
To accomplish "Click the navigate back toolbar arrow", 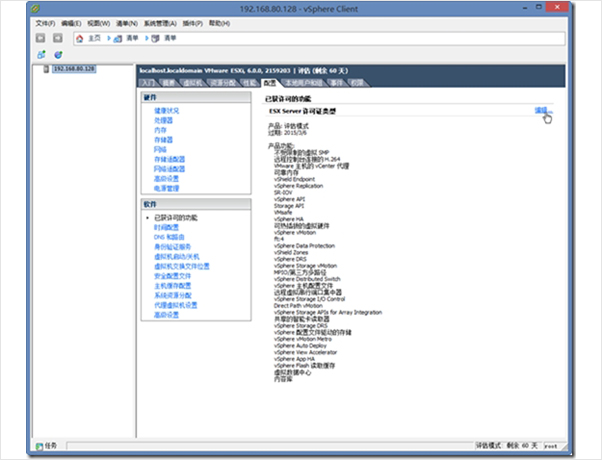I will (40, 38).
